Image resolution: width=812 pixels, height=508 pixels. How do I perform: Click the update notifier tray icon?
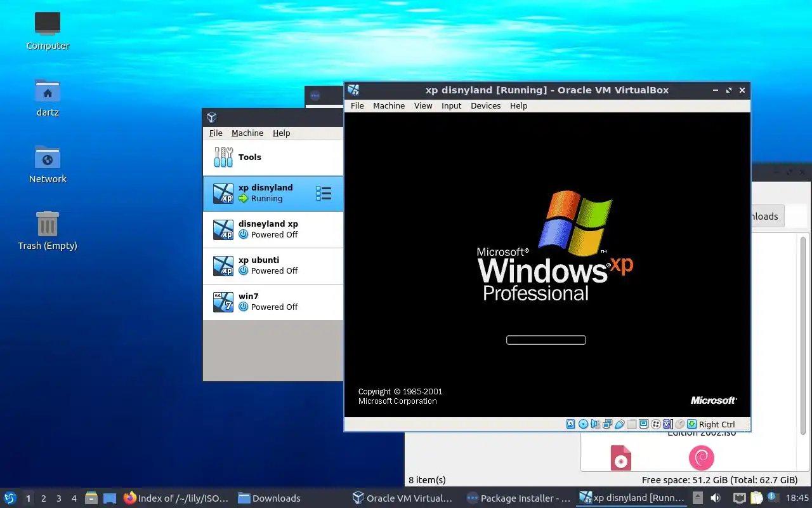tap(773, 498)
